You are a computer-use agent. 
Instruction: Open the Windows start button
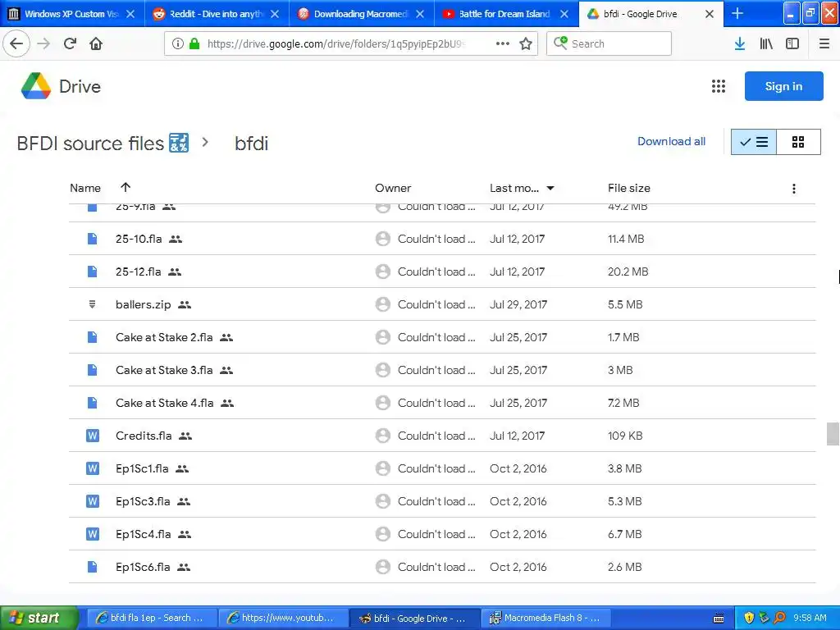coord(39,618)
